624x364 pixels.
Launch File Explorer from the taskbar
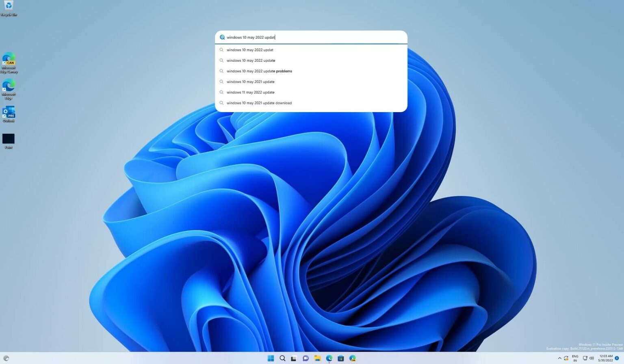click(x=317, y=358)
